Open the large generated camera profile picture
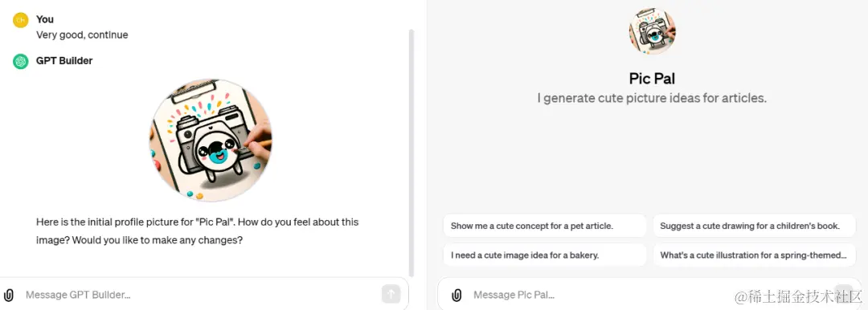Screen dimensions: 868x310 (211, 140)
